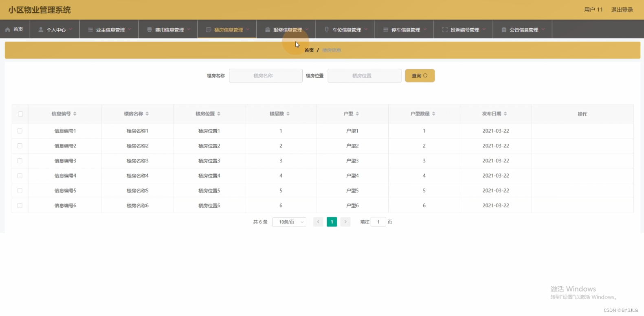Image resolution: width=644 pixels, height=316 pixels.
Task: Expand the 车位信息管理 menu chevron
Action: [x=366, y=29]
